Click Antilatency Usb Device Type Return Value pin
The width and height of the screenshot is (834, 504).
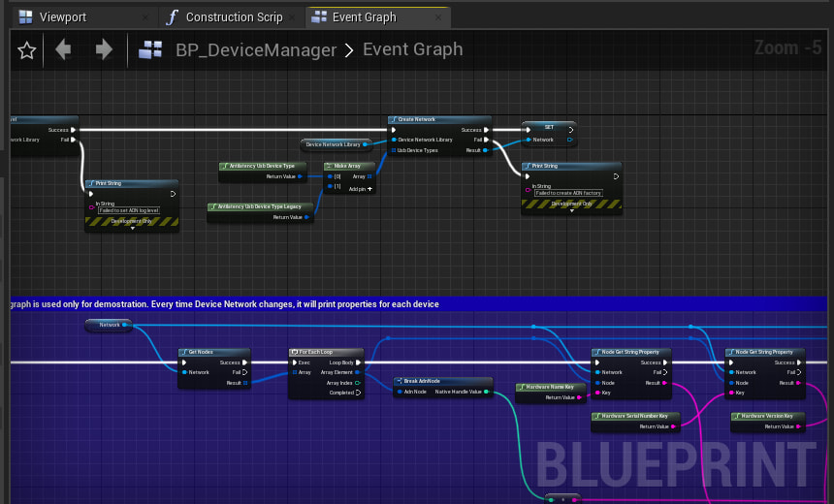point(300,176)
